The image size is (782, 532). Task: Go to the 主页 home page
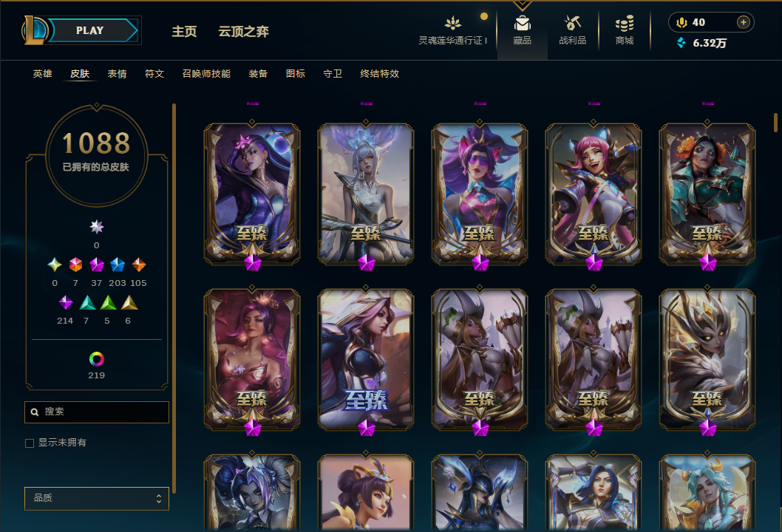coord(184,32)
